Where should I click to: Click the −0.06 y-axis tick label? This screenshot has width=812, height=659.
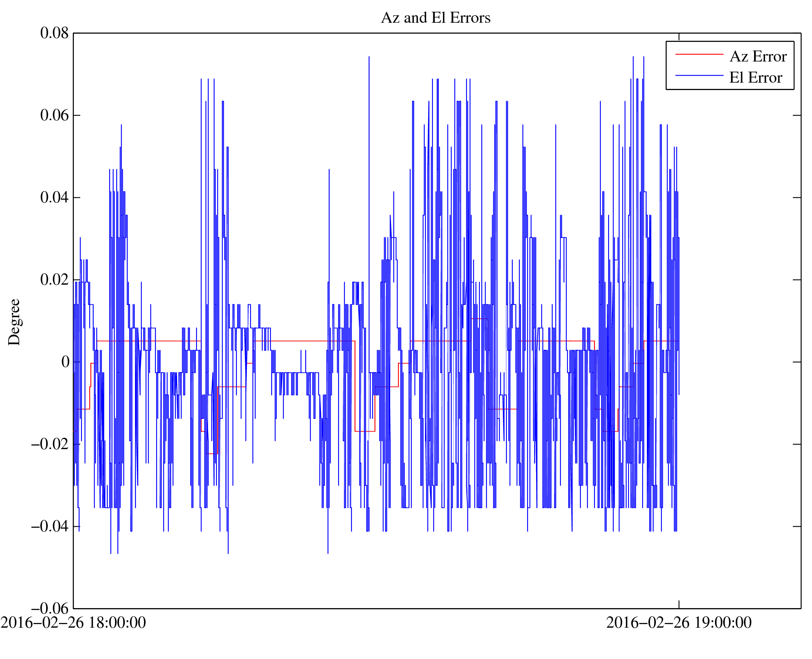click(x=50, y=608)
